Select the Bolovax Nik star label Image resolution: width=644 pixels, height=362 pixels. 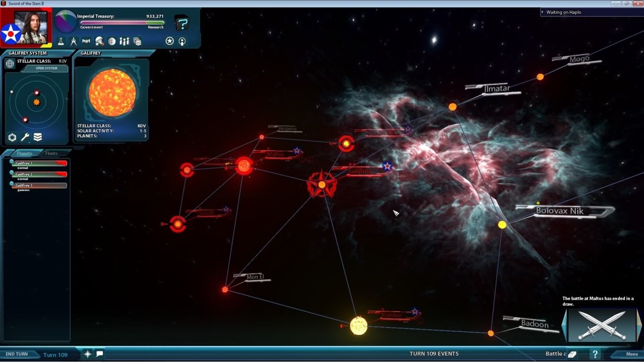pos(560,211)
